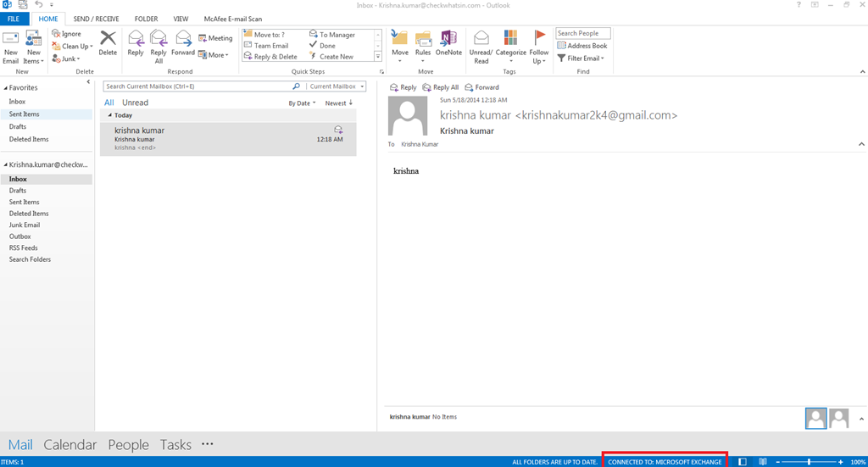Show only Unread messages
This screenshot has width=868, height=467.
click(135, 103)
